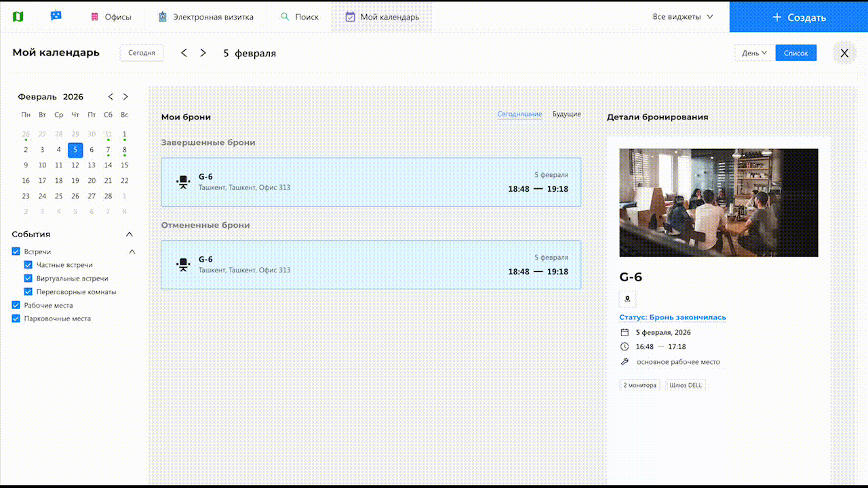The height and width of the screenshot is (488, 868).
Task: Uncheck the Частные встречи checkbox
Action: [28, 265]
